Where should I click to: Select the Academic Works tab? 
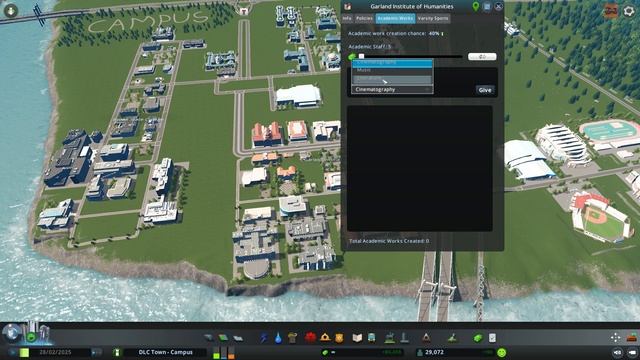(x=395, y=18)
